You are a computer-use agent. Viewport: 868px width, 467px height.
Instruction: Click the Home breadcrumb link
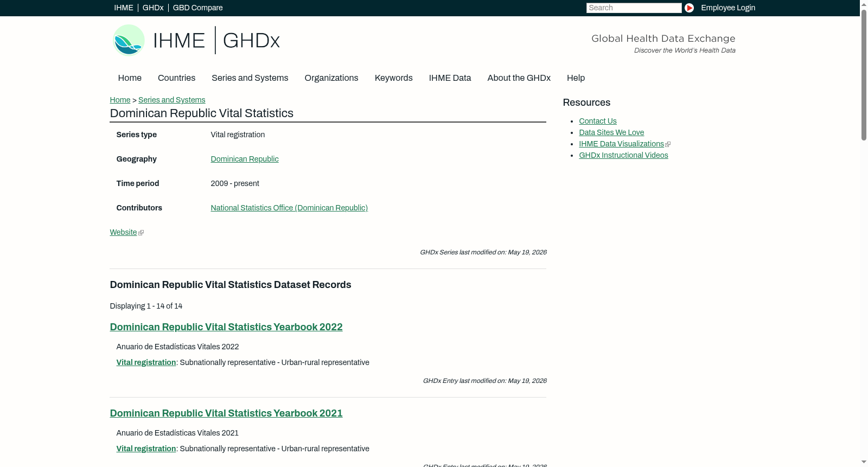point(120,100)
